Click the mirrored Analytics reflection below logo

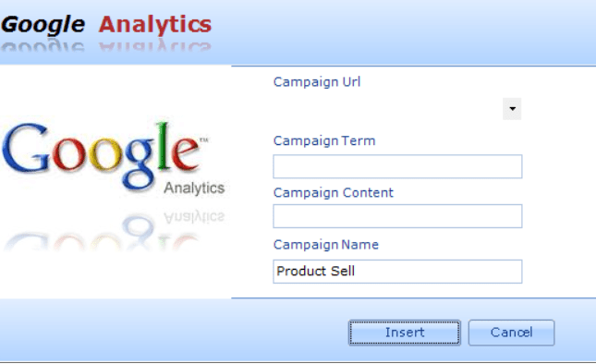[194, 217]
